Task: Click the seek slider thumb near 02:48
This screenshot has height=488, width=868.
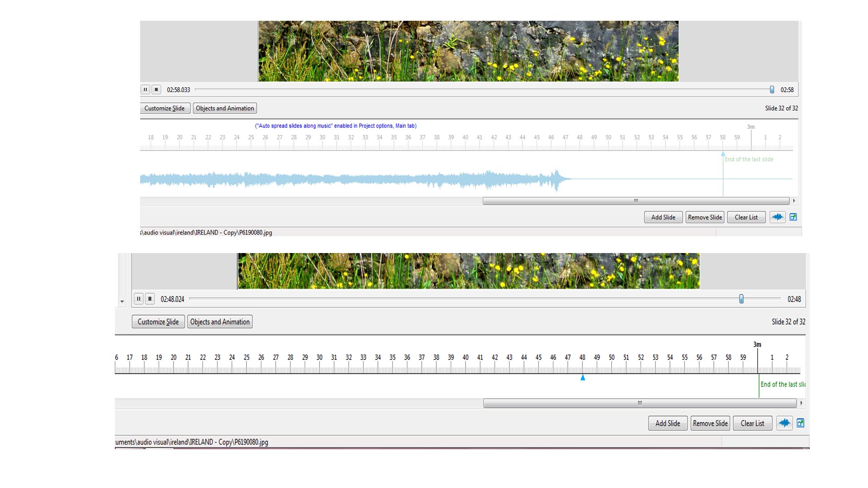Action: coord(741,299)
